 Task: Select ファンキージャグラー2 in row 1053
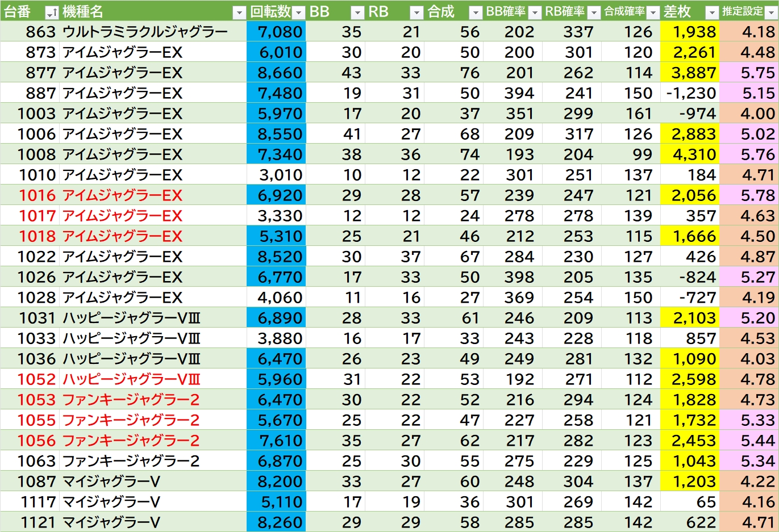pos(153,400)
